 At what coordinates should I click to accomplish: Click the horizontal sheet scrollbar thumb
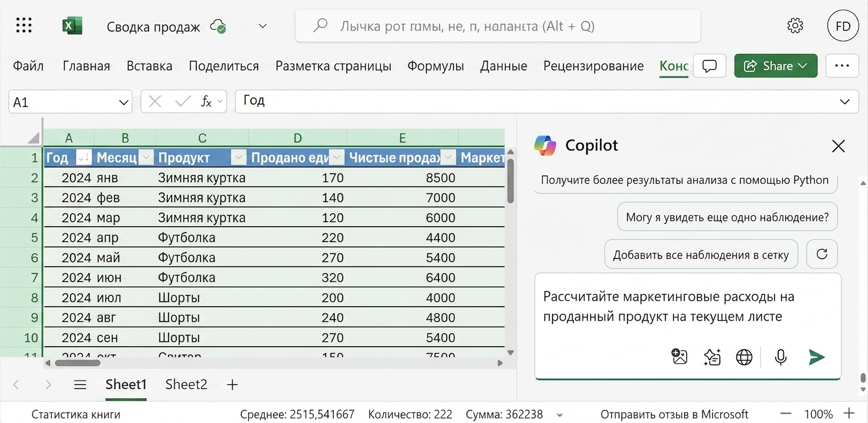78,363
